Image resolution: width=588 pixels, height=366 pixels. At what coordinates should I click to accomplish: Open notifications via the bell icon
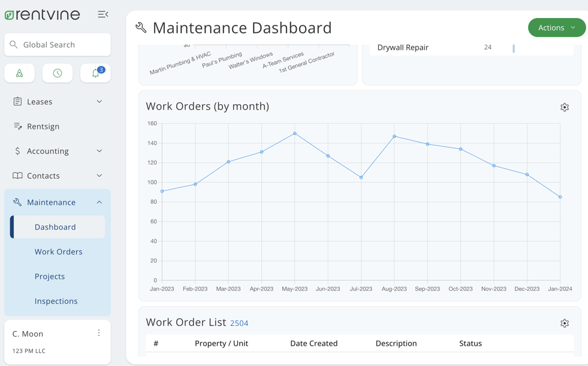95,73
